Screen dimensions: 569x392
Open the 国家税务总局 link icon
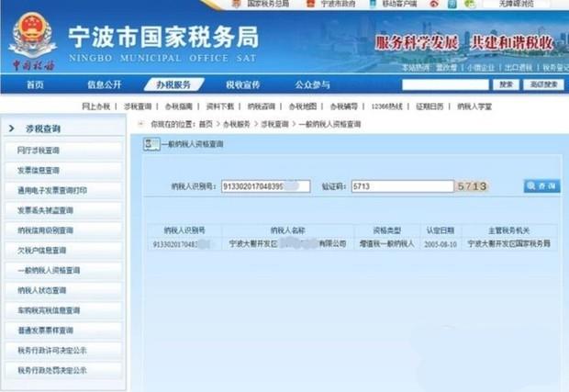(237, 4)
